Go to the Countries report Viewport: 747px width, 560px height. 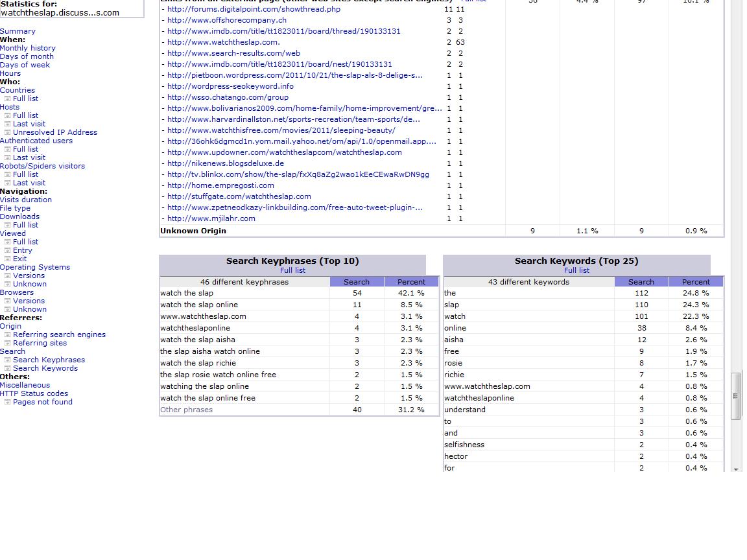[17, 90]
